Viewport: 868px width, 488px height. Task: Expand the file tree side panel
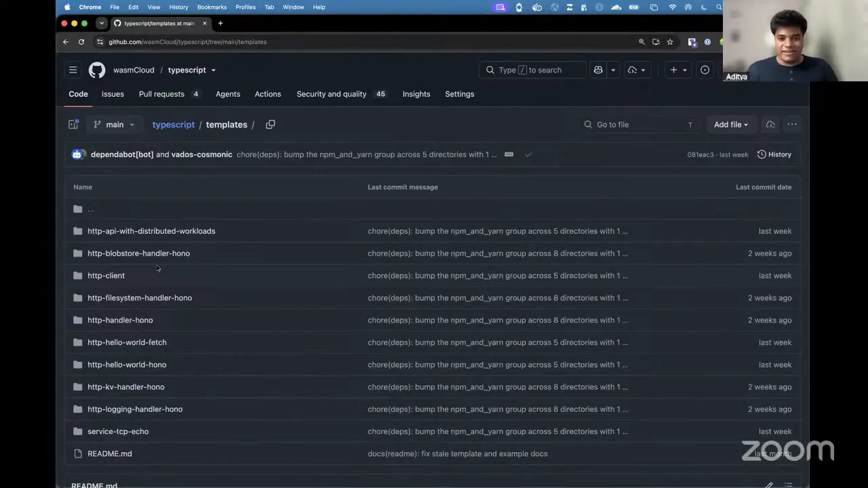(x=74, y=125)
